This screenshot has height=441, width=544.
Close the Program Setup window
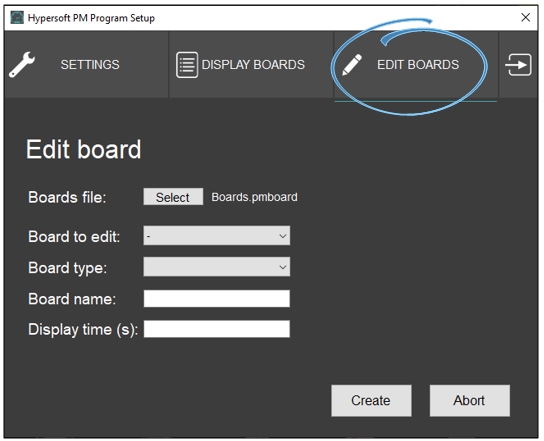click(526, 17)
